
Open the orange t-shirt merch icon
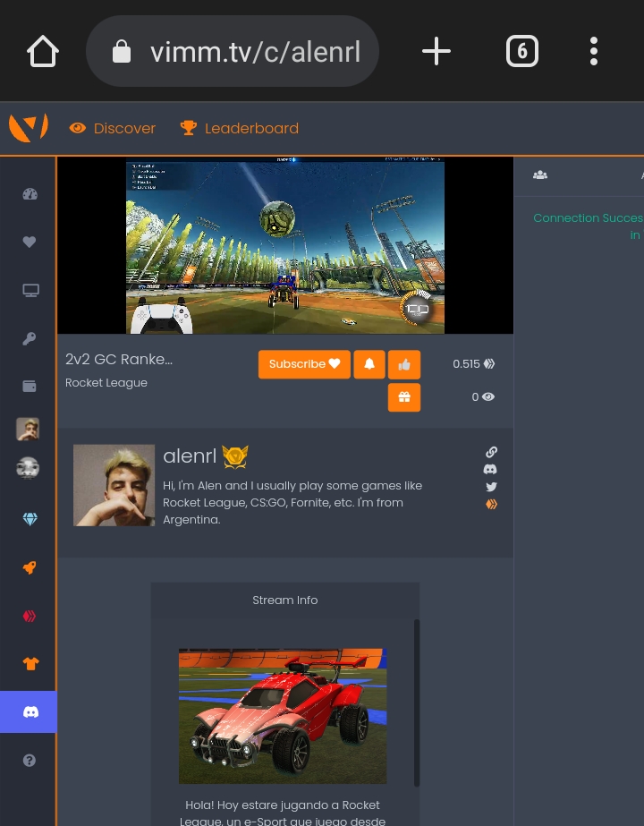click(30, 664)
